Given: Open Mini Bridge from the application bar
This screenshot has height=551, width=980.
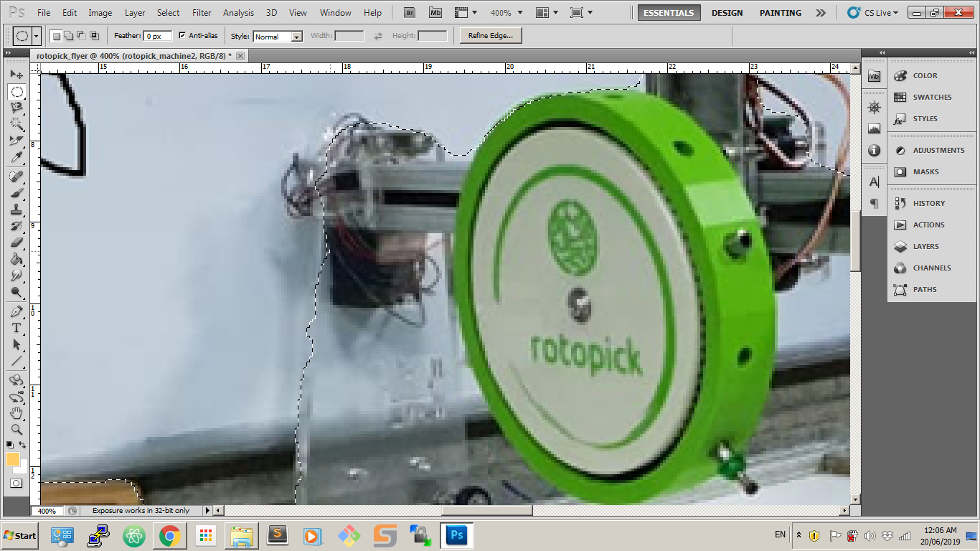Looking at the screenshot, I should (x=435, y=13).
